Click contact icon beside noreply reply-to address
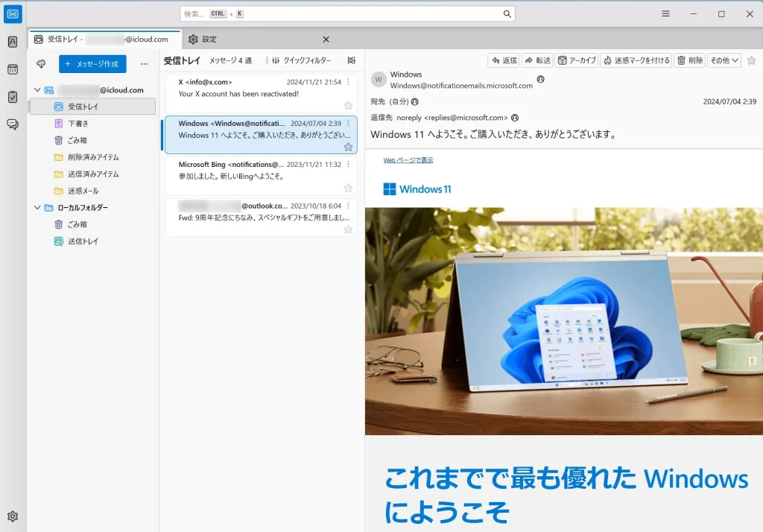763x532 pixels. click(x=515, y=118)
